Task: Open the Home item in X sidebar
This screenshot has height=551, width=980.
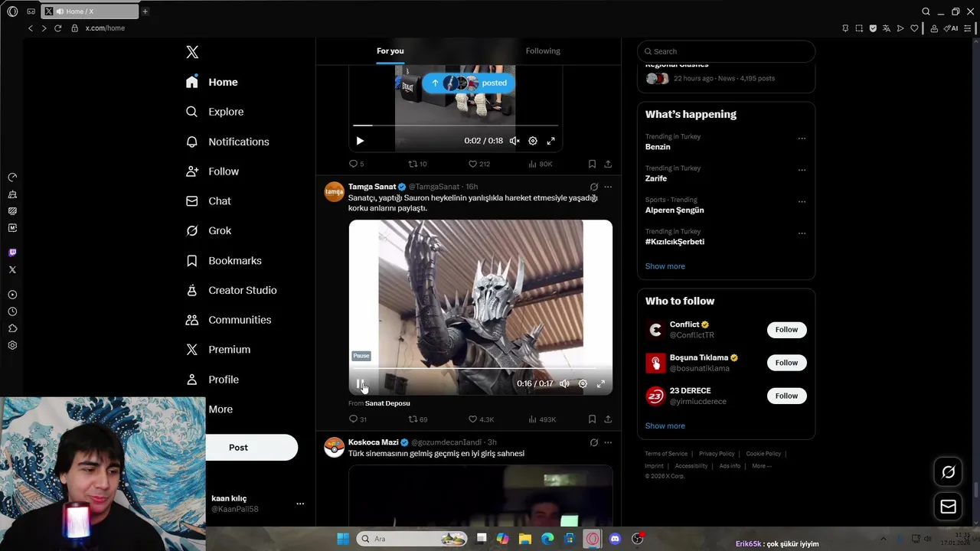Action: pos(212,82)
